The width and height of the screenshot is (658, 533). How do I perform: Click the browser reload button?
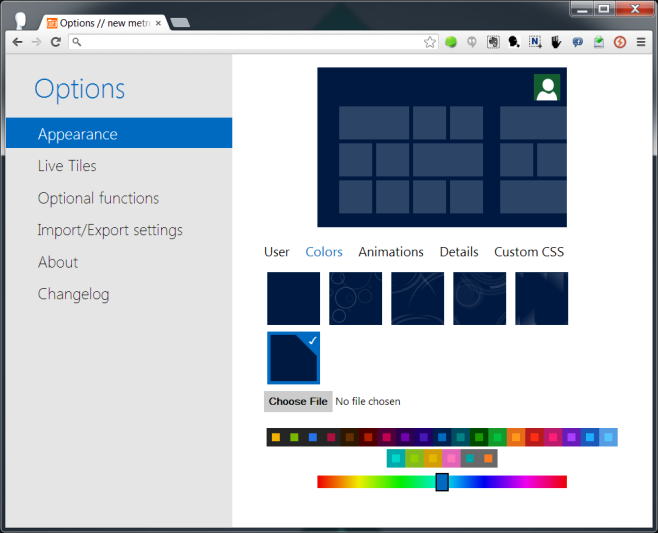pos(56,42)
